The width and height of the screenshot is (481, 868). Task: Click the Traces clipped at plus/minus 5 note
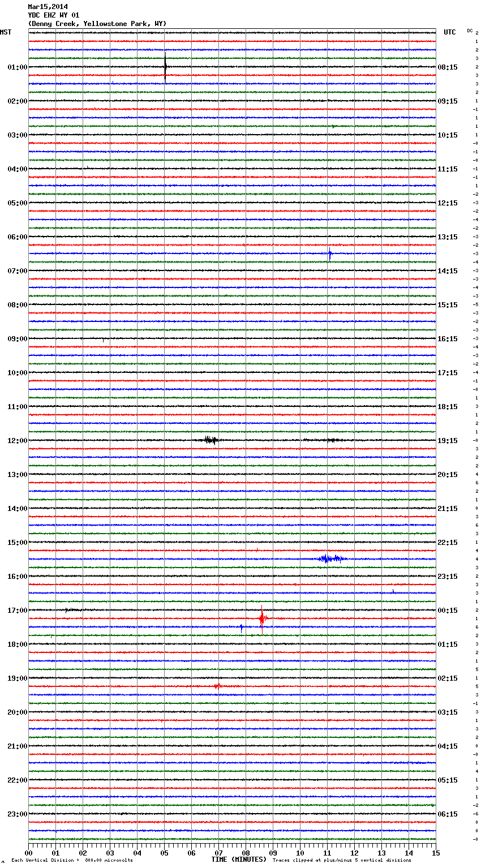click(x=342, y=861)
